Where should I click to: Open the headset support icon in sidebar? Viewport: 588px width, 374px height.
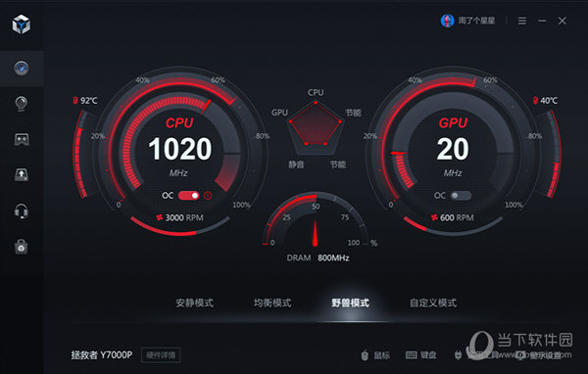pos(22,210)
